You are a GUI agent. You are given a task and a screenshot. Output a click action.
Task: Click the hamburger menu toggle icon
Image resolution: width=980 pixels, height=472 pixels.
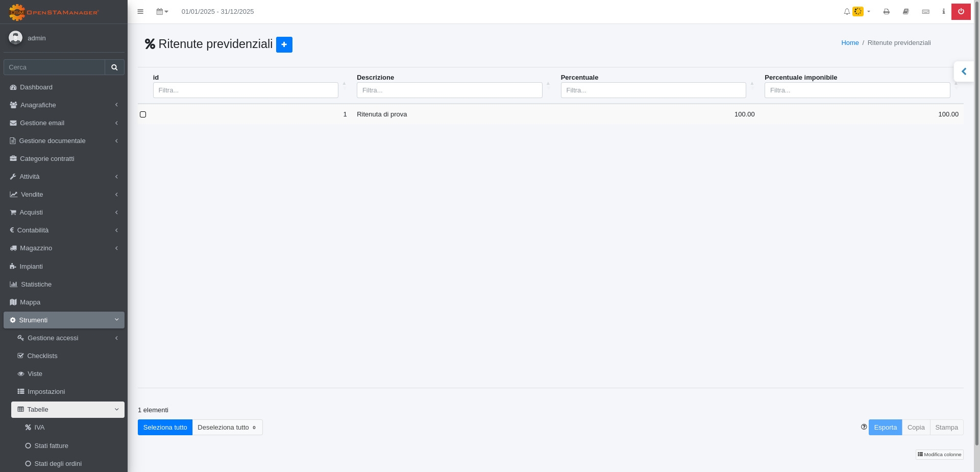click(140, 12)
